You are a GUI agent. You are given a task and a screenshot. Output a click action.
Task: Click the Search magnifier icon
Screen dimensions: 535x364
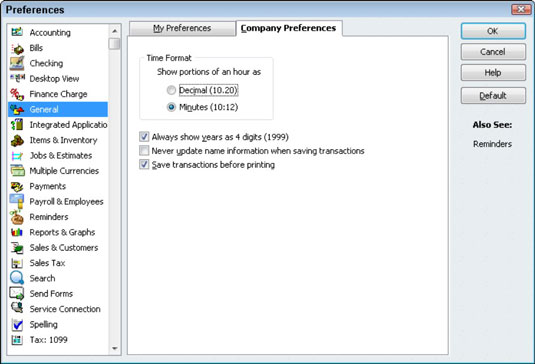[17, 278]
